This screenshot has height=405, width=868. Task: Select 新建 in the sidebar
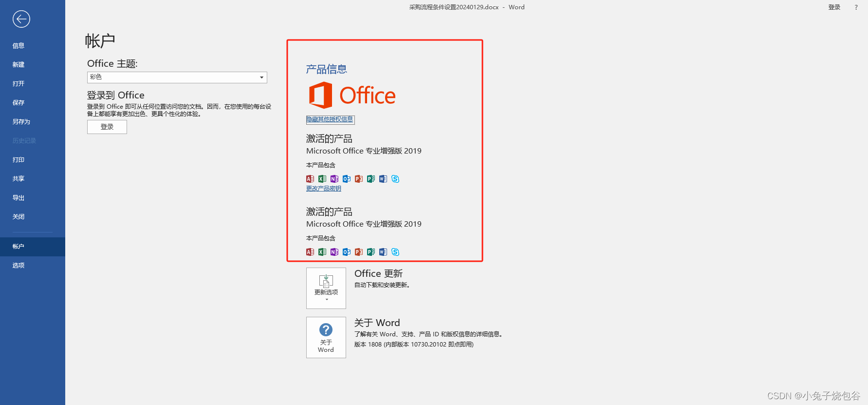33,64
